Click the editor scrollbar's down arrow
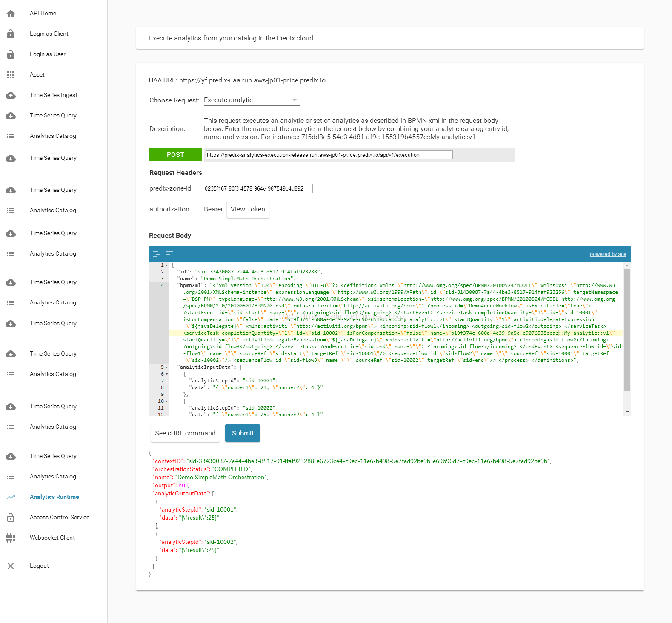This screenshot has width=672, height=623. tap(627, 412)
